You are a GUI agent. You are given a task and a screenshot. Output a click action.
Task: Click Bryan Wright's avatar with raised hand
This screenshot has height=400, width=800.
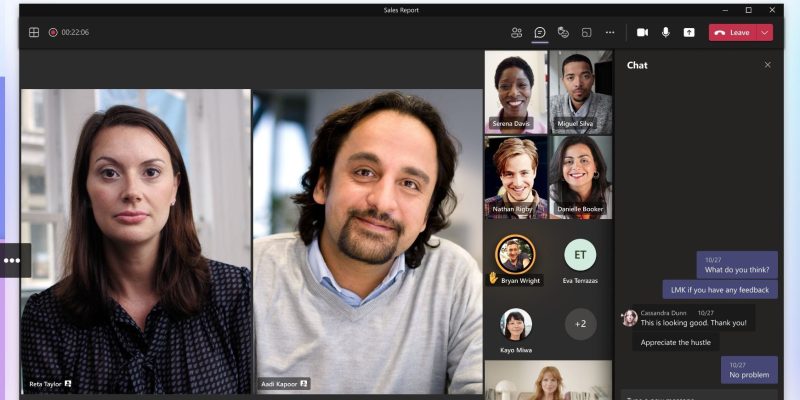click(516, 254)
